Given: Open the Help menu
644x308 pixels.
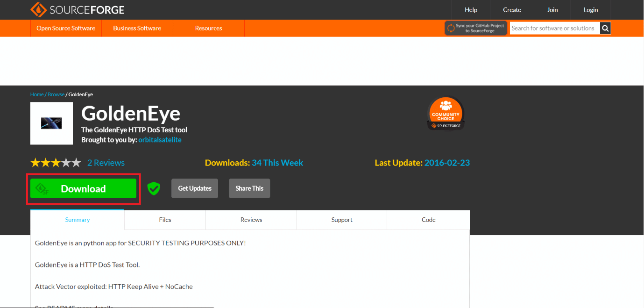Looking at the screenshot, I should [x=471, y=10].
